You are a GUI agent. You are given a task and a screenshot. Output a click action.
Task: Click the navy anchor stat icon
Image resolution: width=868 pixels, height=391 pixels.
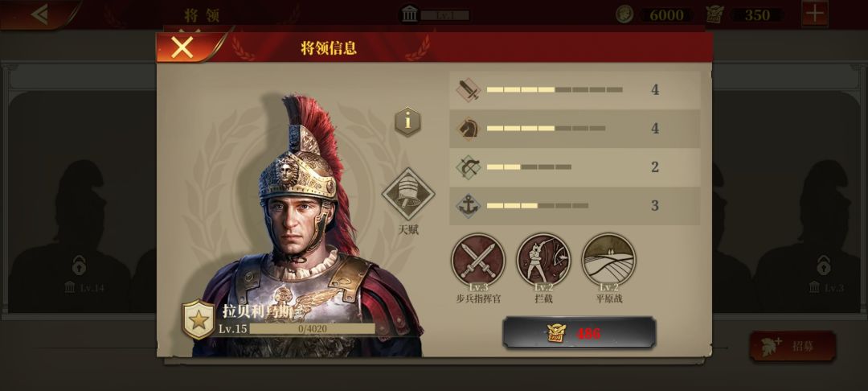469,206
